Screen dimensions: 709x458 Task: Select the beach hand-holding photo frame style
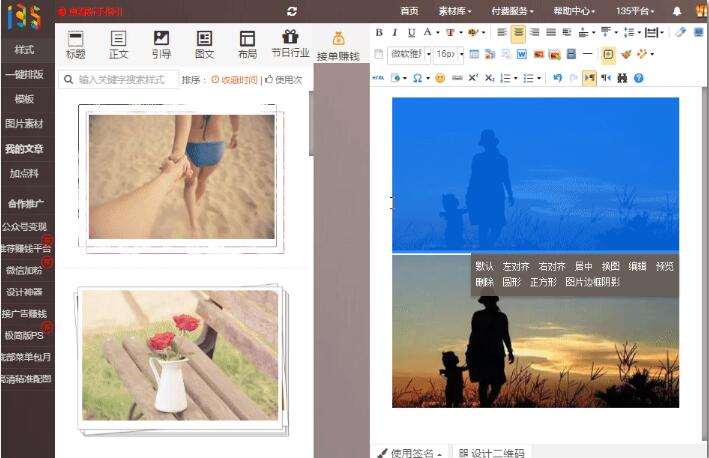[181, 178]
